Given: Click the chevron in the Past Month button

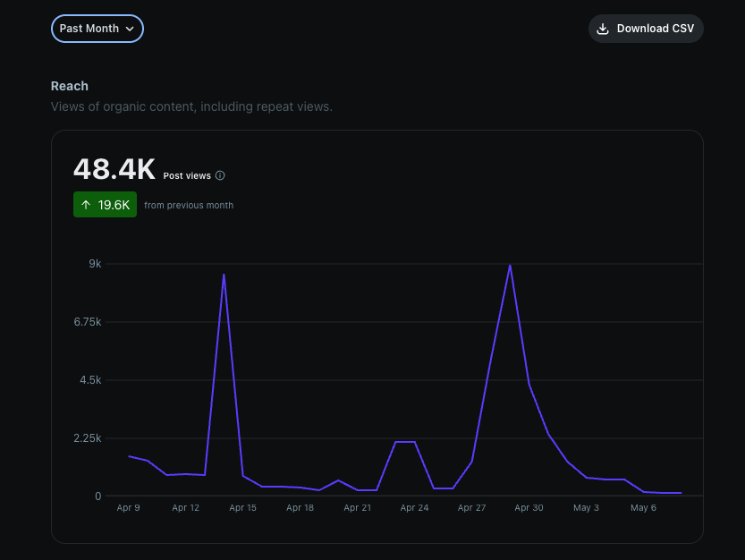Looking at the screenshot, I should [130, 29].
